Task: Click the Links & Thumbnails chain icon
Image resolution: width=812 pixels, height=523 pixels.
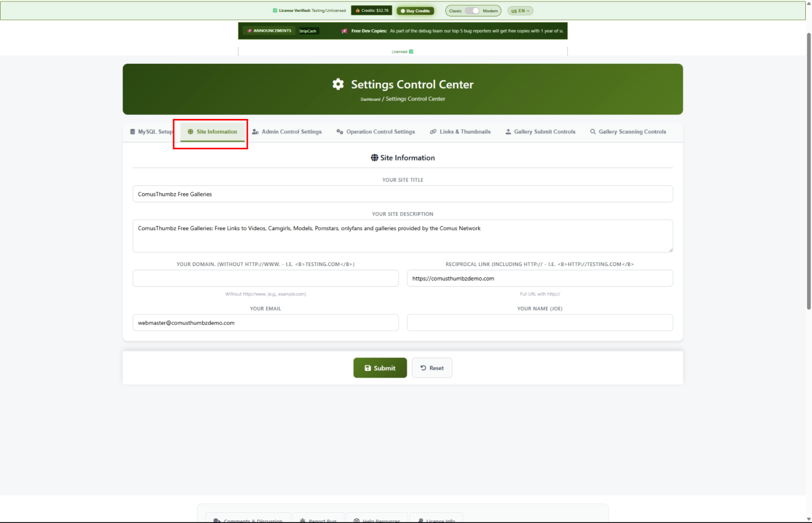Action: [433, 132]
